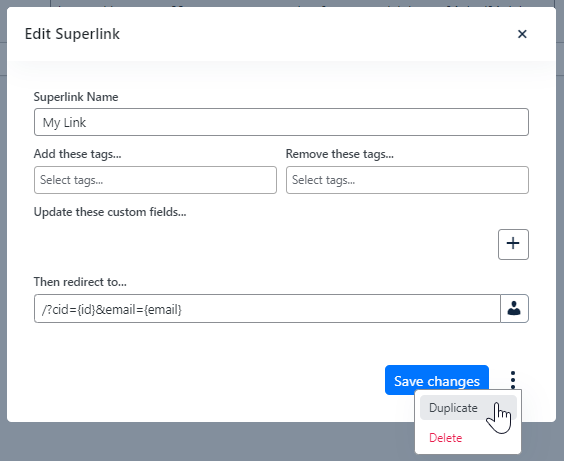Open the person merge-field icon beside redirect
Screen dimensions: 564x461
pos(514,309)
